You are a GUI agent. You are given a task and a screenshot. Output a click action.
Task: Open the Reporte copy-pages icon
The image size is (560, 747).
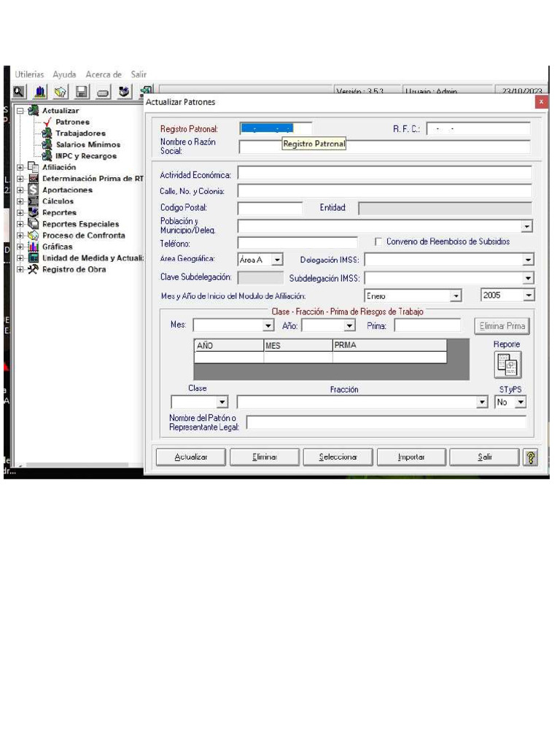pos(507,365)
